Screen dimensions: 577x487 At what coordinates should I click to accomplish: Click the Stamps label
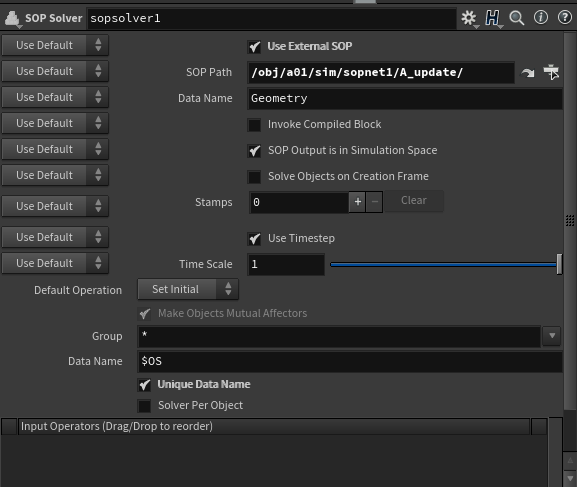[213, 202]
